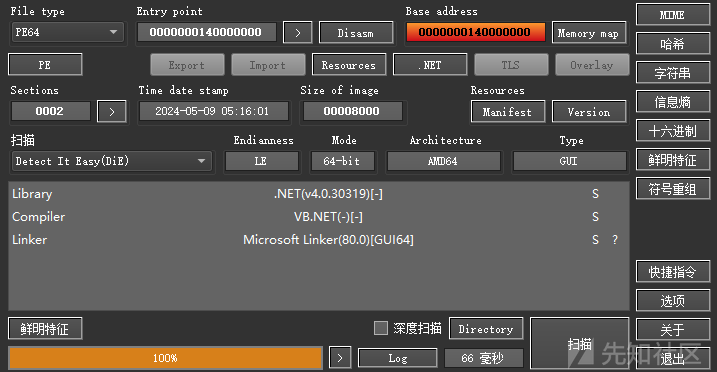Open 快捷指令 (shortcuts)

(x=673, y=272)
